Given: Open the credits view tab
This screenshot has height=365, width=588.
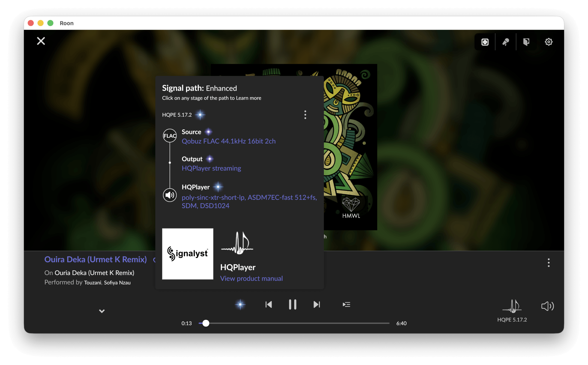Looking at the screenshot, I should point(526,42).
